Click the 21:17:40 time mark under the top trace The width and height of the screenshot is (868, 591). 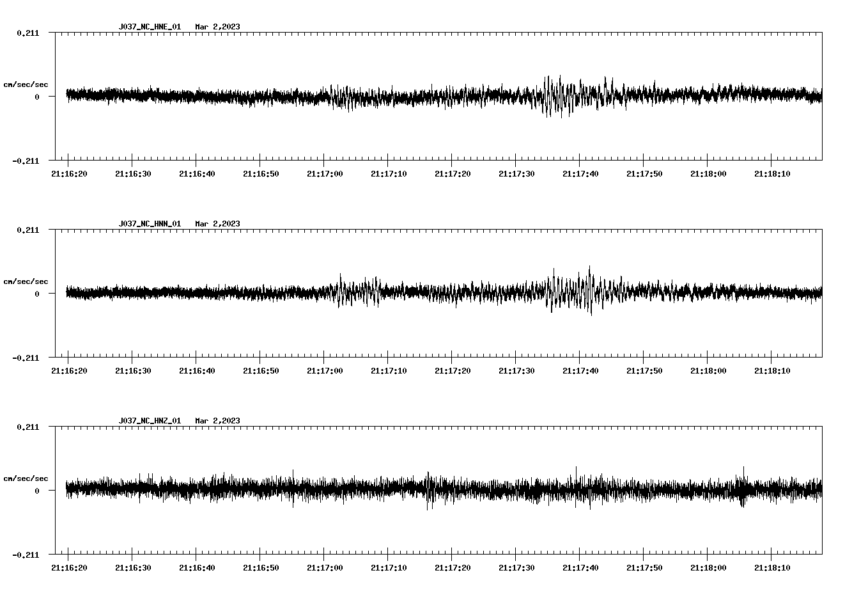(x=582, y=173)
